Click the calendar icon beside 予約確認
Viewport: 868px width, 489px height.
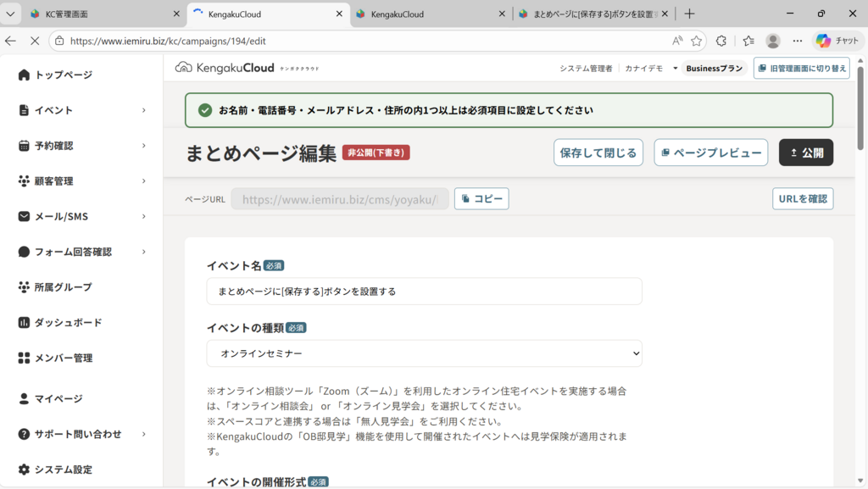pos(24,146)
